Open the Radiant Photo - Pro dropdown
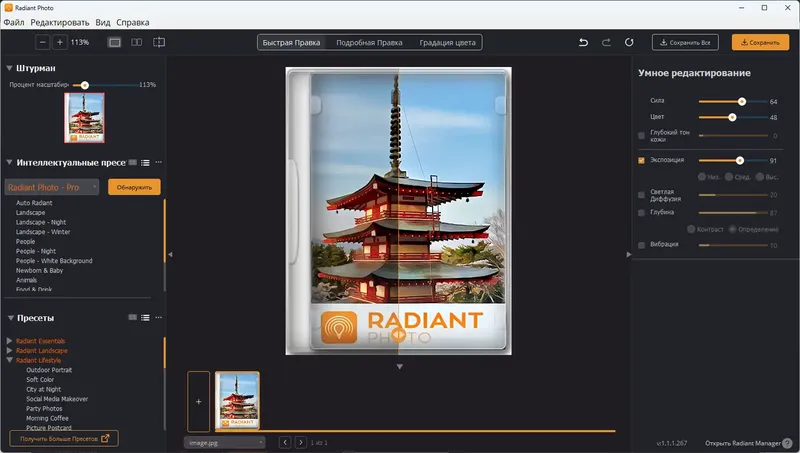 click(52, 187)
